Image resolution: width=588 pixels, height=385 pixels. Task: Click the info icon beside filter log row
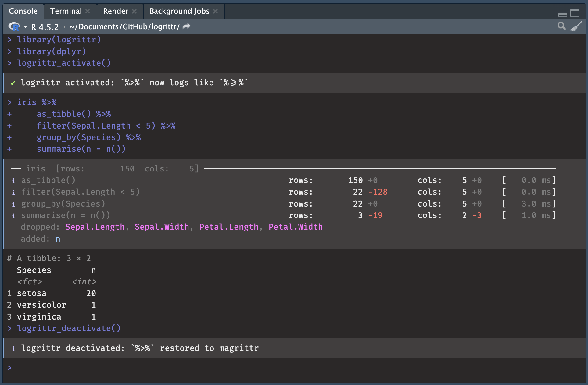point(13,192)
